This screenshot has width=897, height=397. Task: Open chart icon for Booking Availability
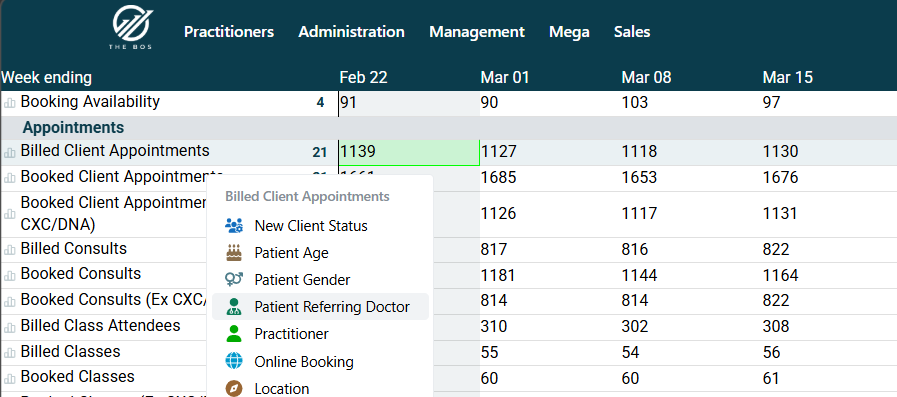[10, 103]
